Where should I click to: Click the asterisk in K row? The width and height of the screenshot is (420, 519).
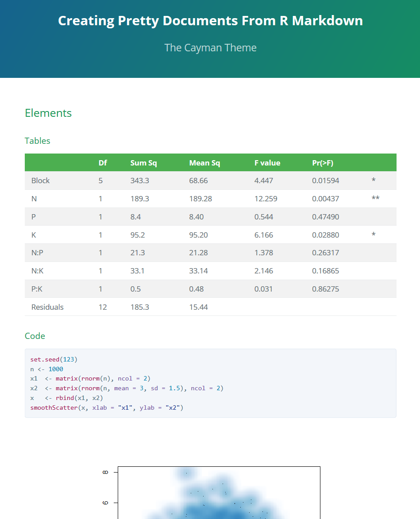[374, 235]
